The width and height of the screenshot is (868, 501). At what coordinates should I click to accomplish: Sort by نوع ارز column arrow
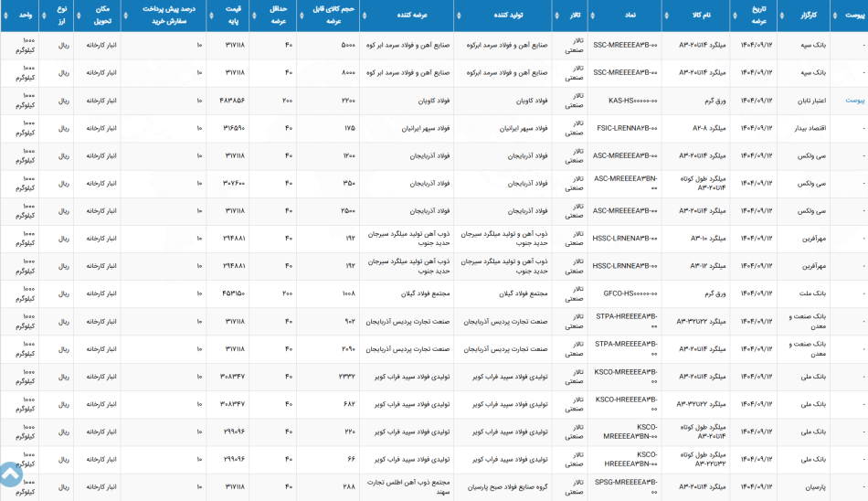coord(44,16)
